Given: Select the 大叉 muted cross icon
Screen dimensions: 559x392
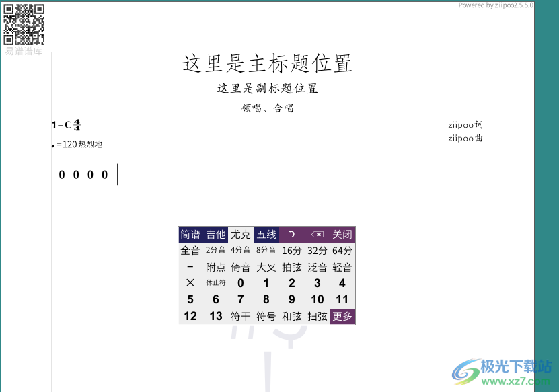Looking at the screenshot, I should click(x=266, y=266).
